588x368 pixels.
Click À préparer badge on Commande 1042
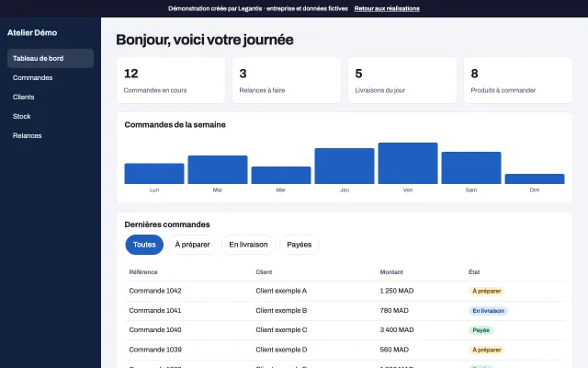pos(486,291)
